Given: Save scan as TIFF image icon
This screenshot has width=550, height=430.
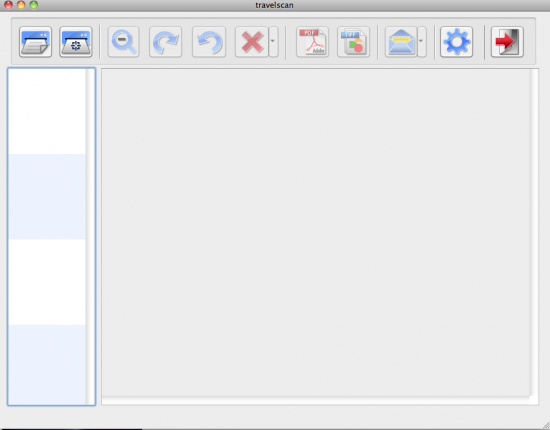Looking at the screenshot, I should tap(354, 42).
